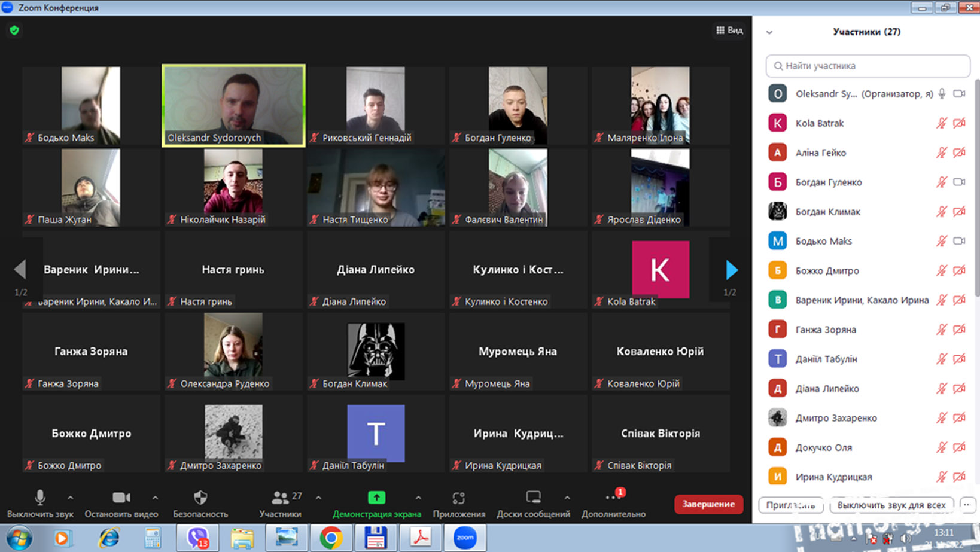The image size is (980, 552).
Task: Open Adobe Reader from the taskbar
Action: pyautogui.click(x=421, y=538)
